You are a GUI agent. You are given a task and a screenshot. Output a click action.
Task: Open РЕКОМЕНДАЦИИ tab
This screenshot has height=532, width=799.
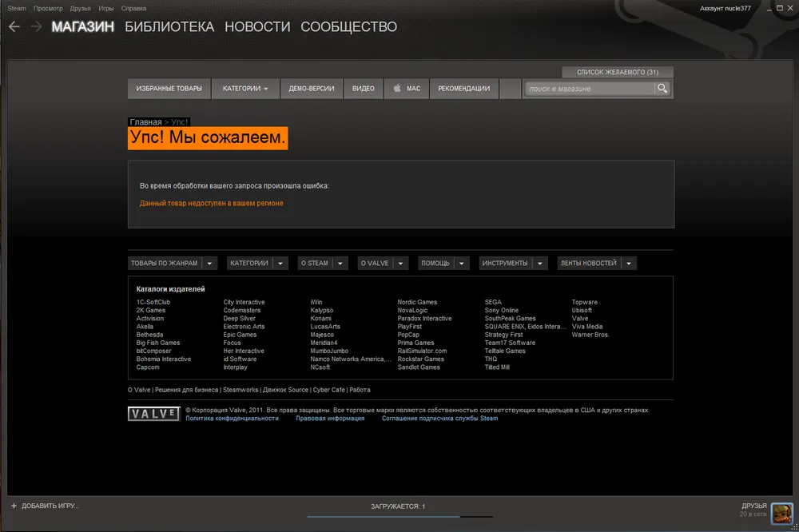coord(463,88)
